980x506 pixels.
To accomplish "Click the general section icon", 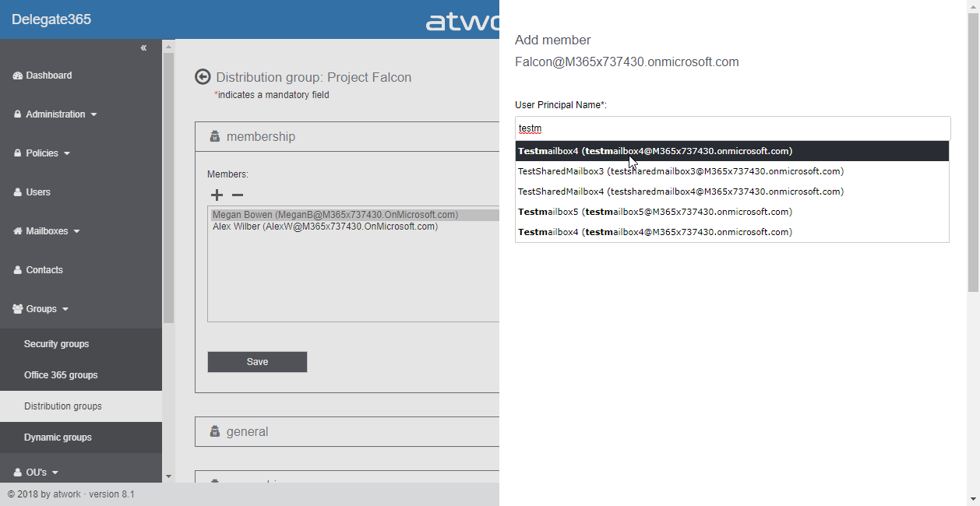I will click(x=215, y=431).
